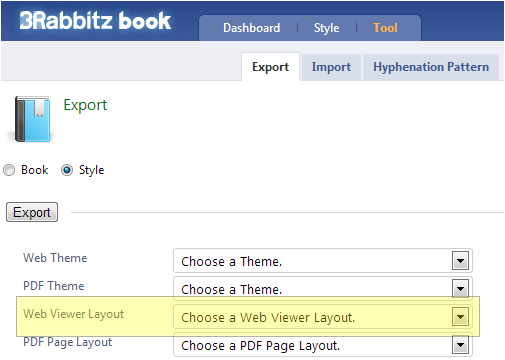Click the Choose a Web Viewer Layout field
The width and height of the screenshot is (505, 360).
pos(323,317)
